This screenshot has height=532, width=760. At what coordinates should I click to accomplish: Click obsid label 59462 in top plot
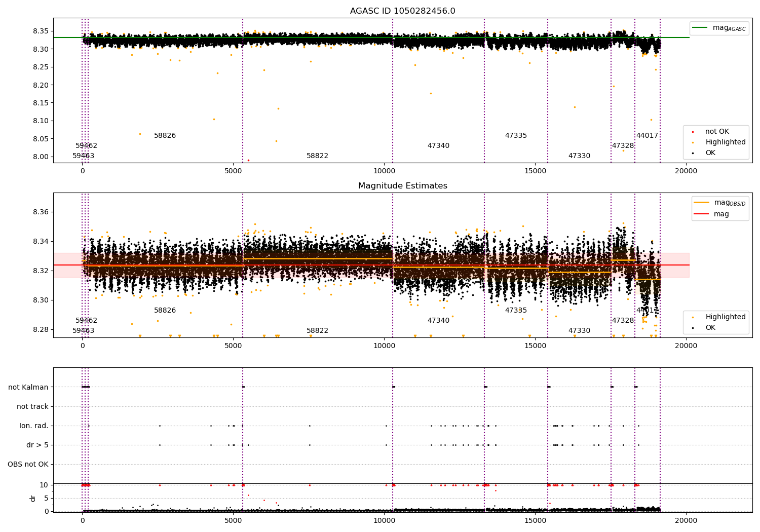click(86, 146)
